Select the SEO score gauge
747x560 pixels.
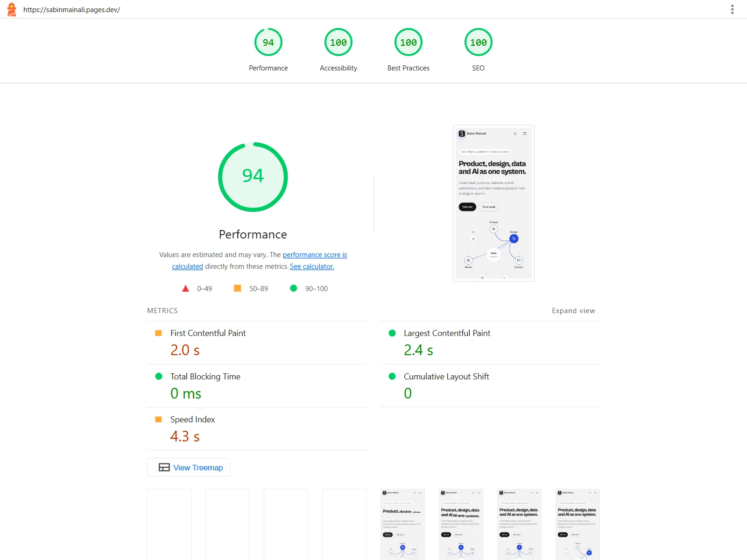coord(479,50)
